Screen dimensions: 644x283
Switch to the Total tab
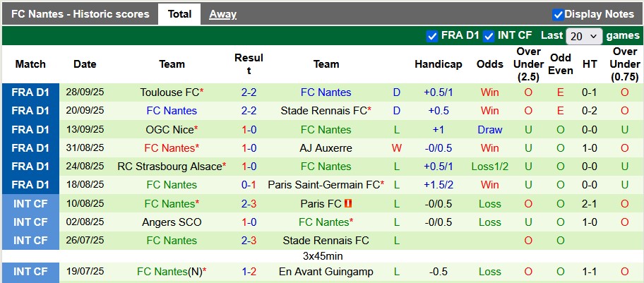coord(179,14)
